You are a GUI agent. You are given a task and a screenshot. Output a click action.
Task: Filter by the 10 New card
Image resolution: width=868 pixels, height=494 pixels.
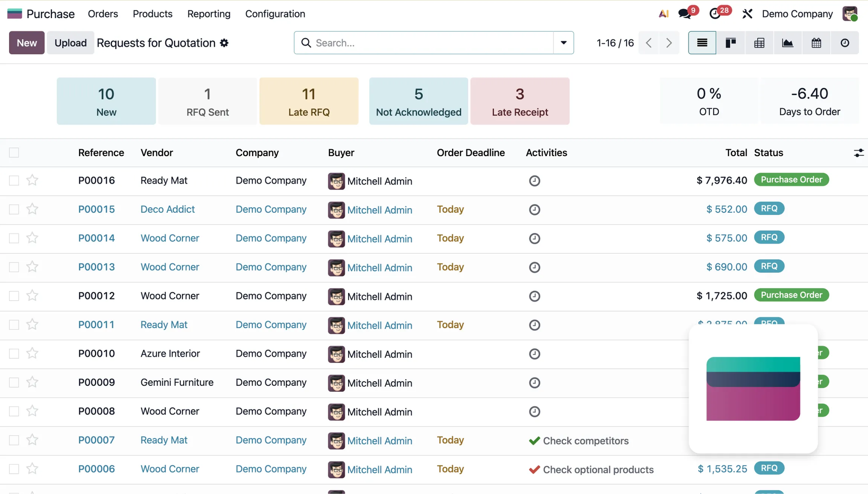106,101
